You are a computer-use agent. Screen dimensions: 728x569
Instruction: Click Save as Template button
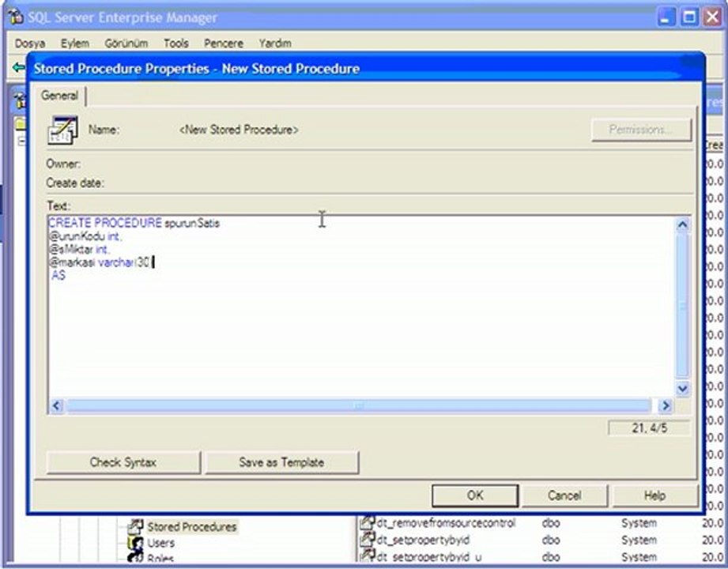click(282, 462)
